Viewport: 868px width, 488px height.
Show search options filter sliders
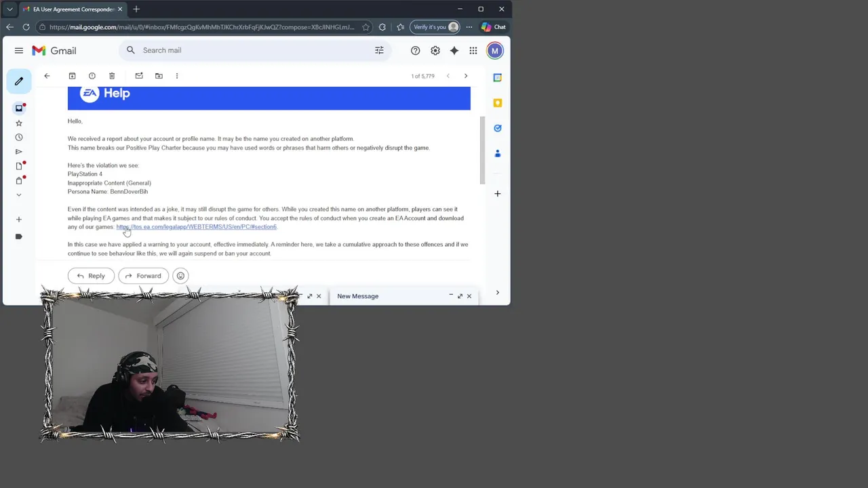[x=379, y=50]
